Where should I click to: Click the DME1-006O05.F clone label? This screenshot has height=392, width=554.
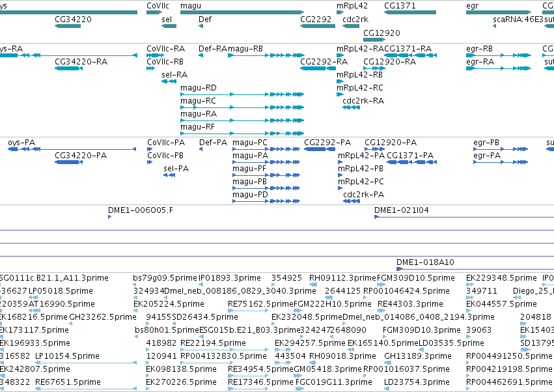[x=141, y=211]
